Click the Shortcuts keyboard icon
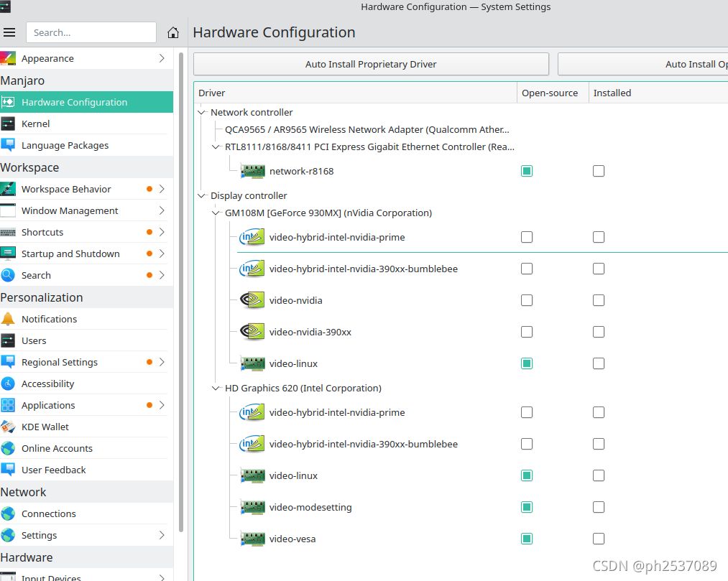The image size is (728, 581). click(x=8, y=232)
